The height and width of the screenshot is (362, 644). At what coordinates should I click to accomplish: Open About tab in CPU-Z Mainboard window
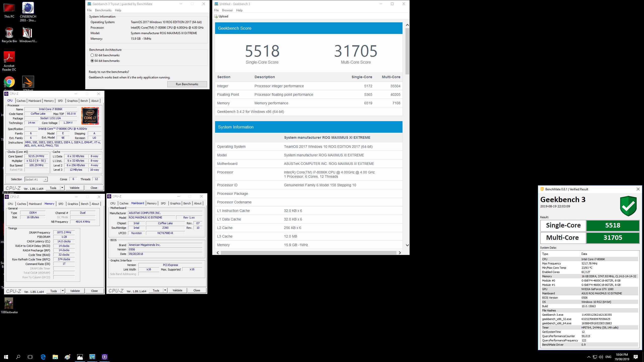click(198, 203)
